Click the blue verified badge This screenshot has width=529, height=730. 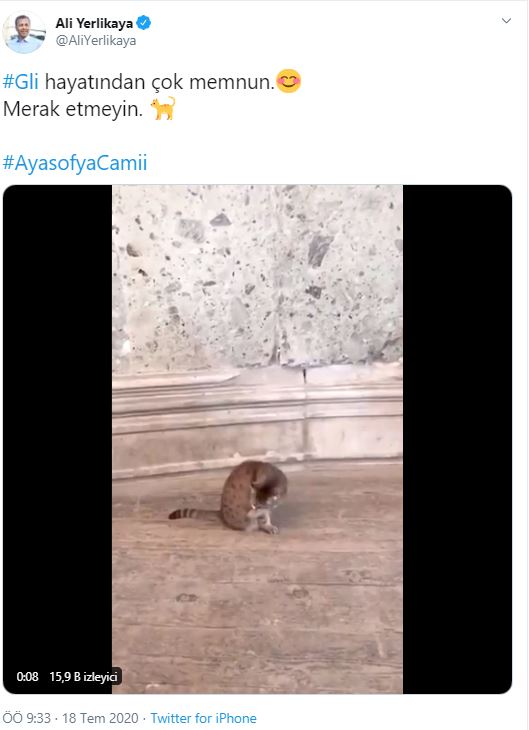click(x=143, y=22)
